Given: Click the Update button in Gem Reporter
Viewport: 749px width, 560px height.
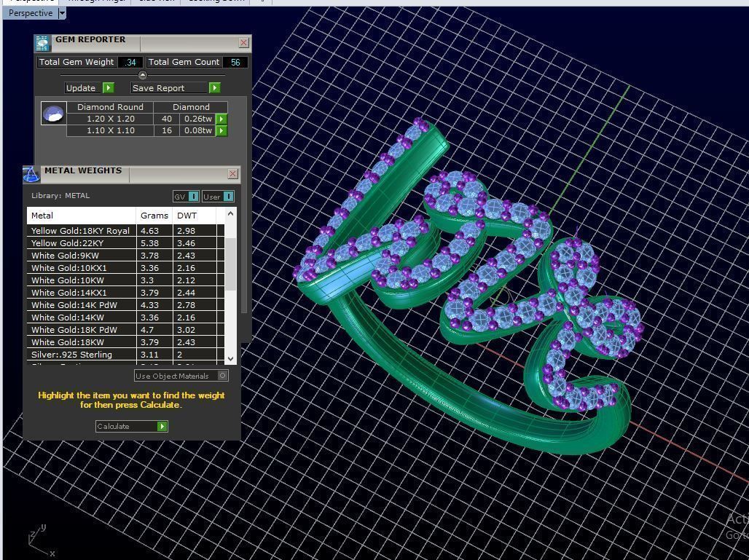Looking at the screenshot, I should (84, 88).
